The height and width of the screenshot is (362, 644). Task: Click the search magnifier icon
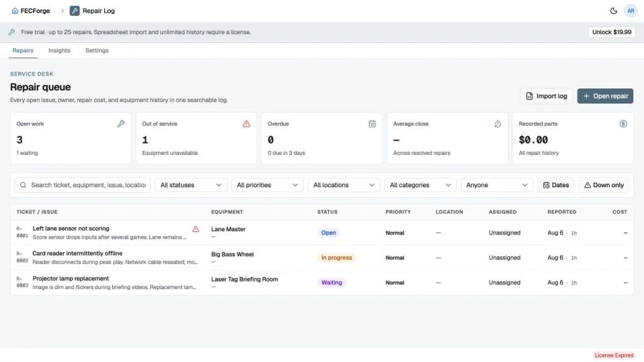click(x=23, y=185)
